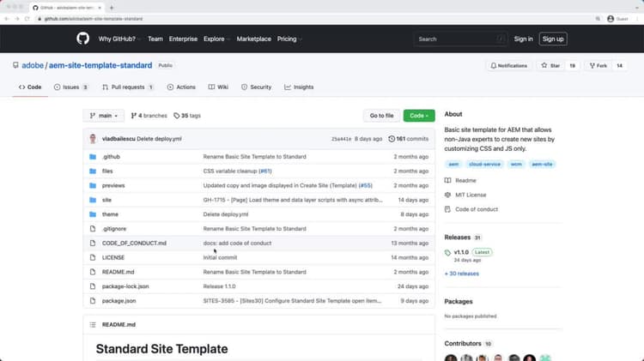Open the Explore navigation menu

point(216,39)
